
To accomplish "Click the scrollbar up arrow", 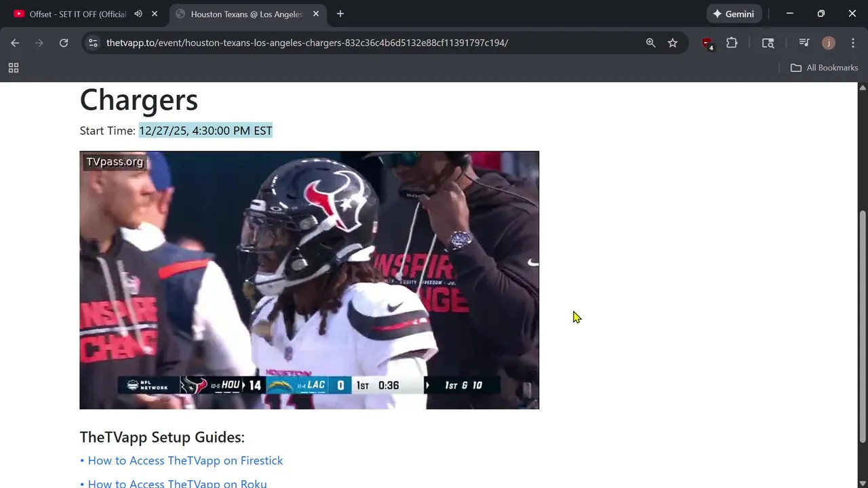I will click(x=863, y=87).
